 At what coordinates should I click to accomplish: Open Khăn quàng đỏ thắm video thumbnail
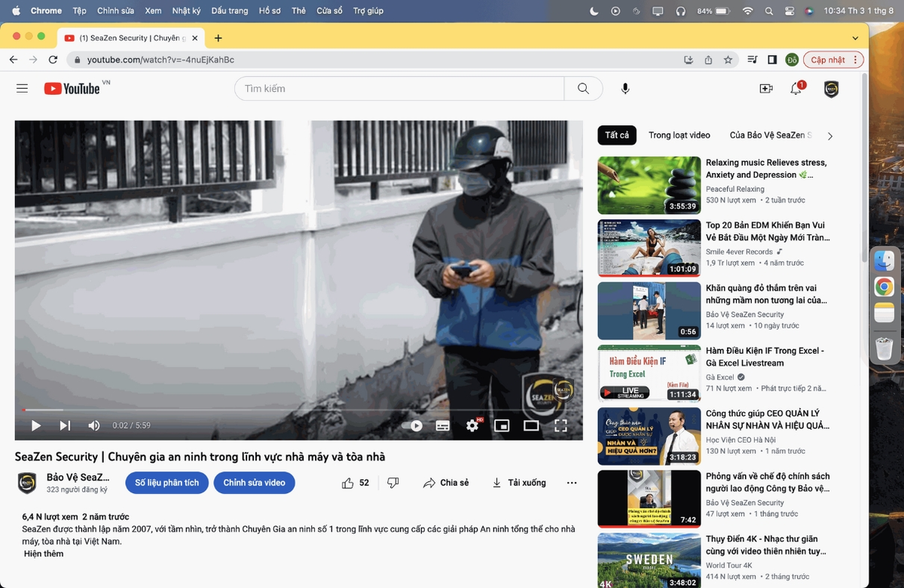click(x=649, y=311)
